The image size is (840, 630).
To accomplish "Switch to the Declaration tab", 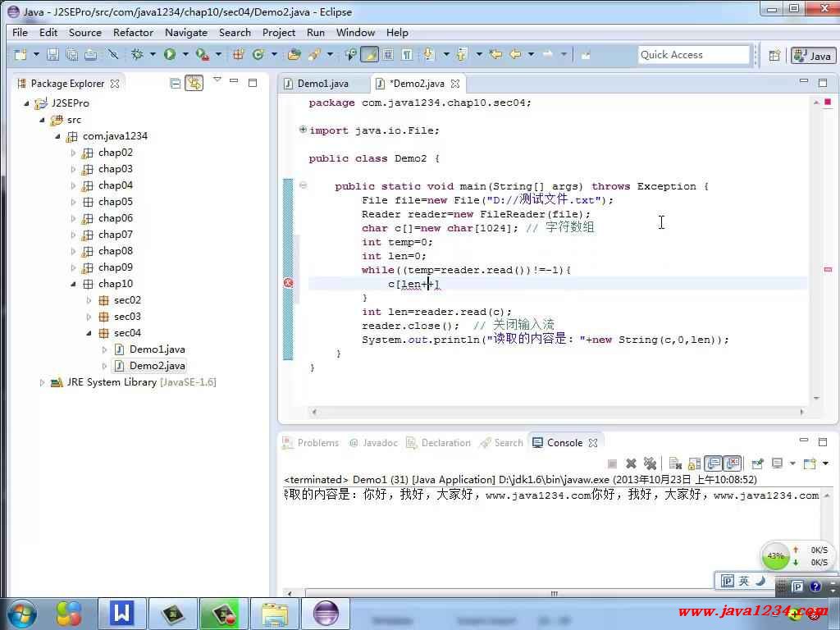I will coord(439,443).
